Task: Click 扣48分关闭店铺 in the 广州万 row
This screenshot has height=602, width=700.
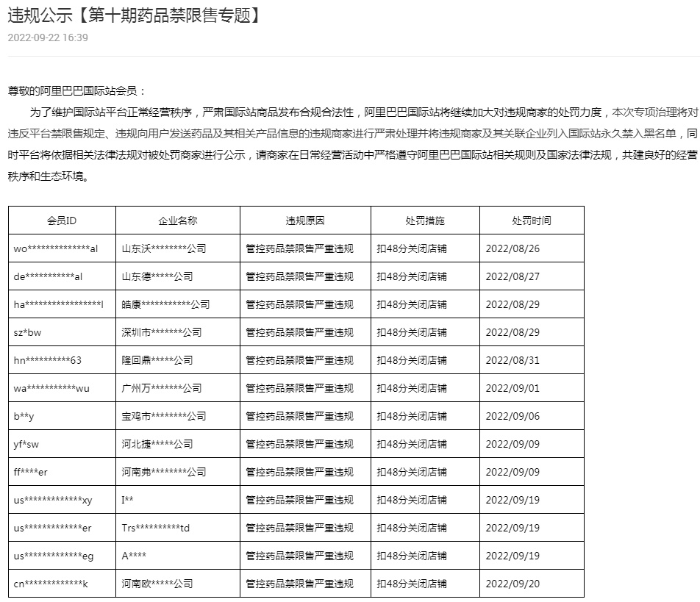Action: pyautogui.click(x=412, y=388)
